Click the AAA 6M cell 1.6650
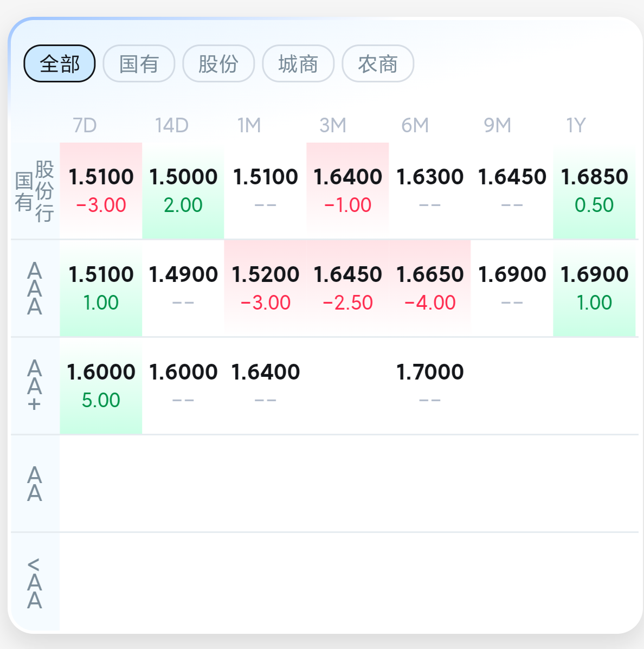 coord(430,288)
